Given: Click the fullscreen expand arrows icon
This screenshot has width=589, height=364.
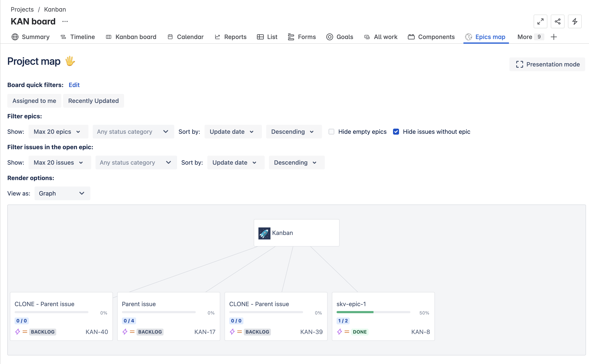Looking at the screenshot, I should [x=540, y=21].
